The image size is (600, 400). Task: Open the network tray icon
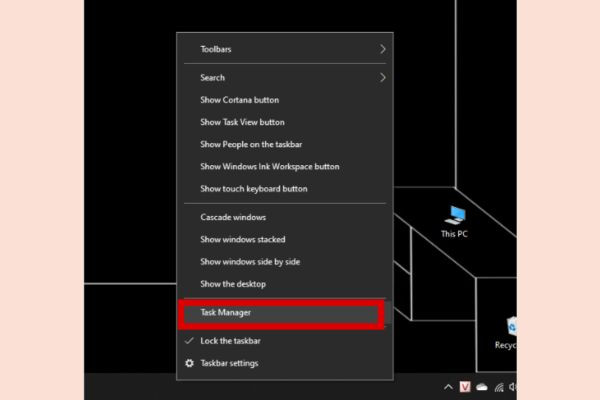499,387
